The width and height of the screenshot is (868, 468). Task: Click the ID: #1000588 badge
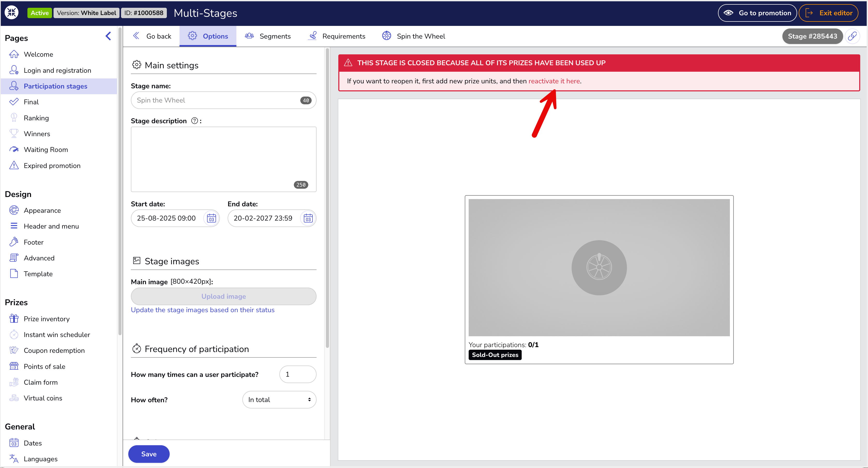click(x=144, y=13)
